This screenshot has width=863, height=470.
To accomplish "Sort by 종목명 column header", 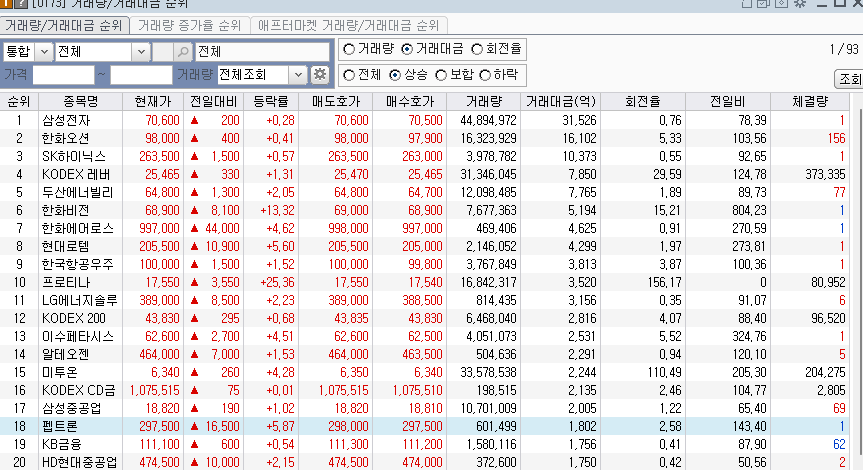I will pyautogui.click(x=80, y=102).
